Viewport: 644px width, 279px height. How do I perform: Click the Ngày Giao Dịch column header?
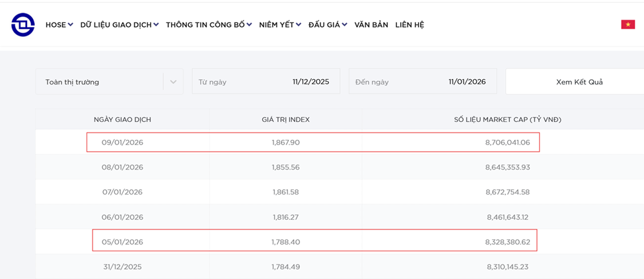coord(122,119)
